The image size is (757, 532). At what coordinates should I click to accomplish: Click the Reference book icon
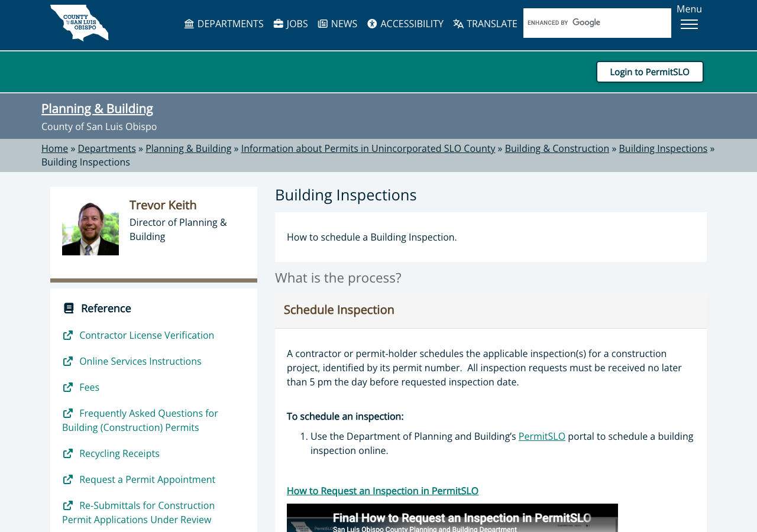pyautogui.click(x=69, y=308)
